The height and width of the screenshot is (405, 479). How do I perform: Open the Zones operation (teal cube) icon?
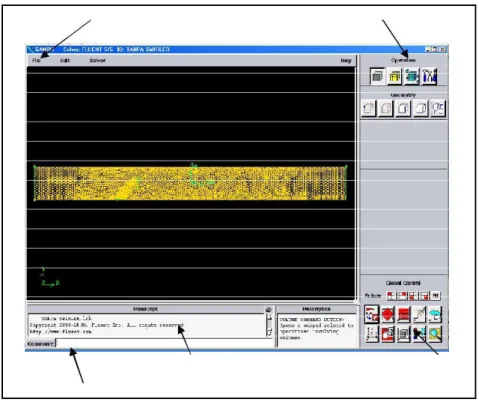(412, 76)
